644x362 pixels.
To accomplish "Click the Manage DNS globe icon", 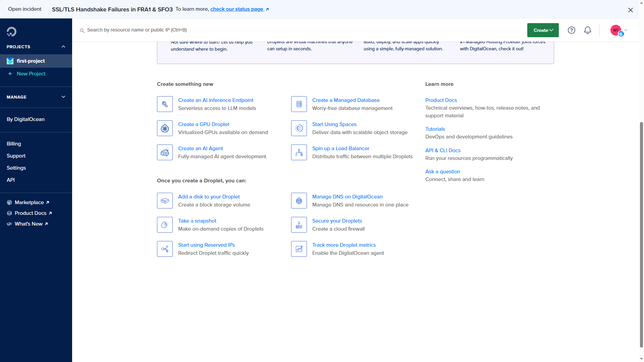I will (x=299, y=201).
